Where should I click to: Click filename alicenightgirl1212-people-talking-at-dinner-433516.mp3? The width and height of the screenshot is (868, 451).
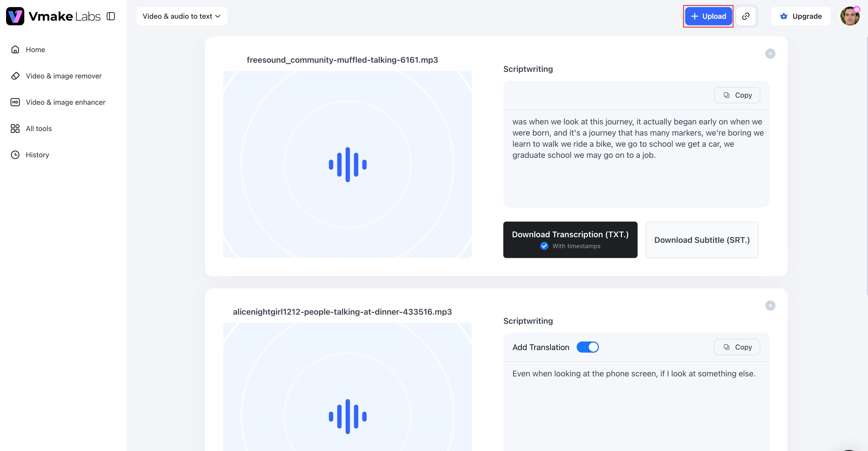tap(342, 312)
